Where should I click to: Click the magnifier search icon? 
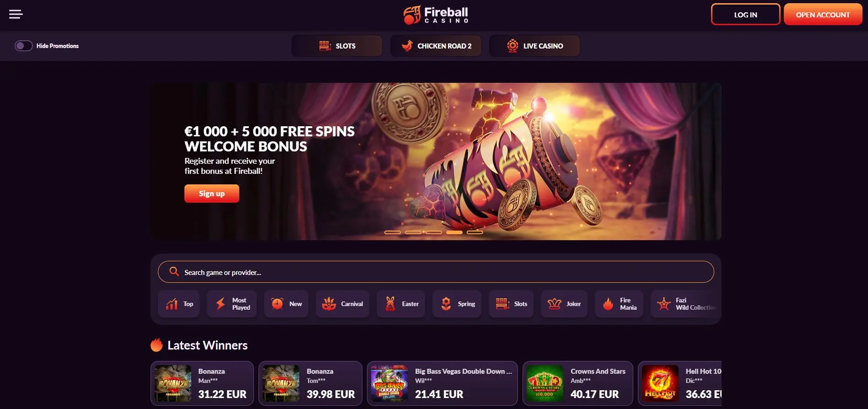(x=174, y=272)
